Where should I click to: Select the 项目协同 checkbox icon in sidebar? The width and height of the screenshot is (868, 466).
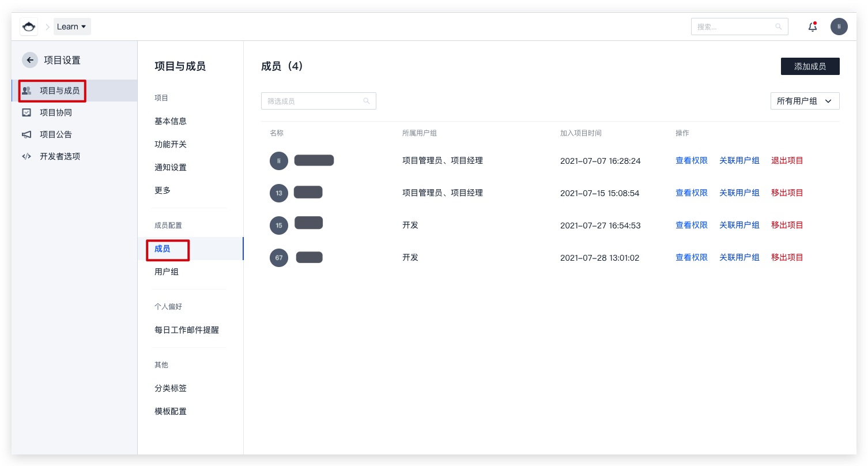coord(27,112)
